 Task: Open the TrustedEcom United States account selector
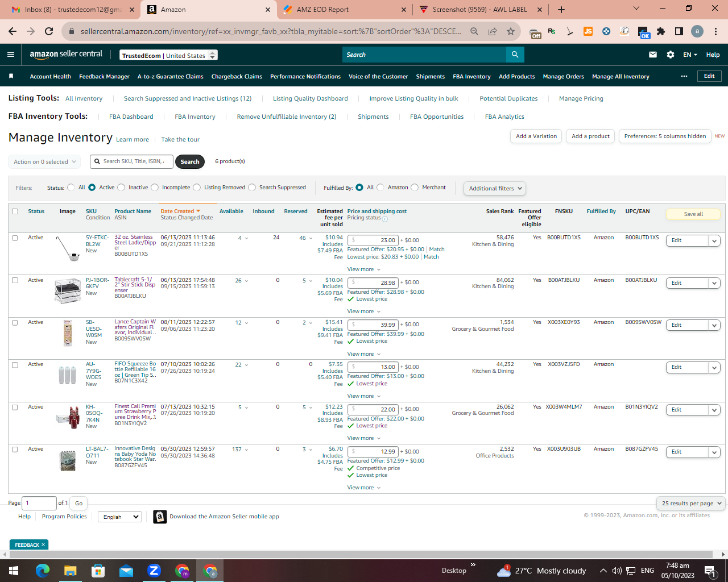pos(169,55)
